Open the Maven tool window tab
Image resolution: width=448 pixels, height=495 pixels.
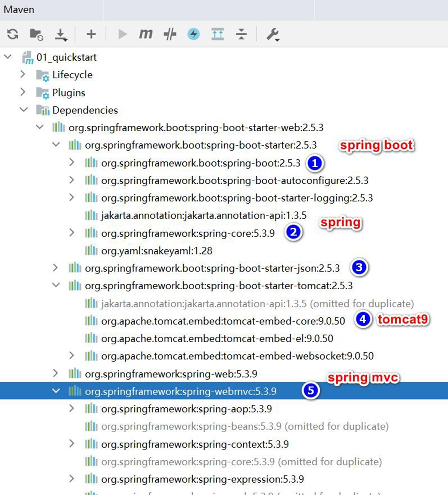[x=19, y=10]
